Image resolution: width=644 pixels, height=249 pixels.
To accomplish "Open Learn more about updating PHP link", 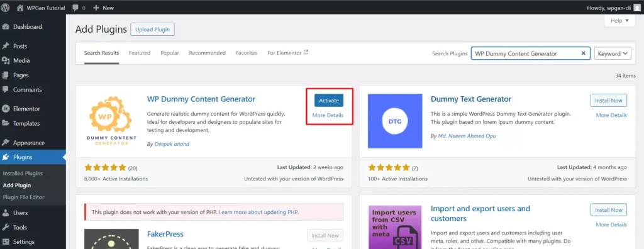I will (x=258, y=213).
